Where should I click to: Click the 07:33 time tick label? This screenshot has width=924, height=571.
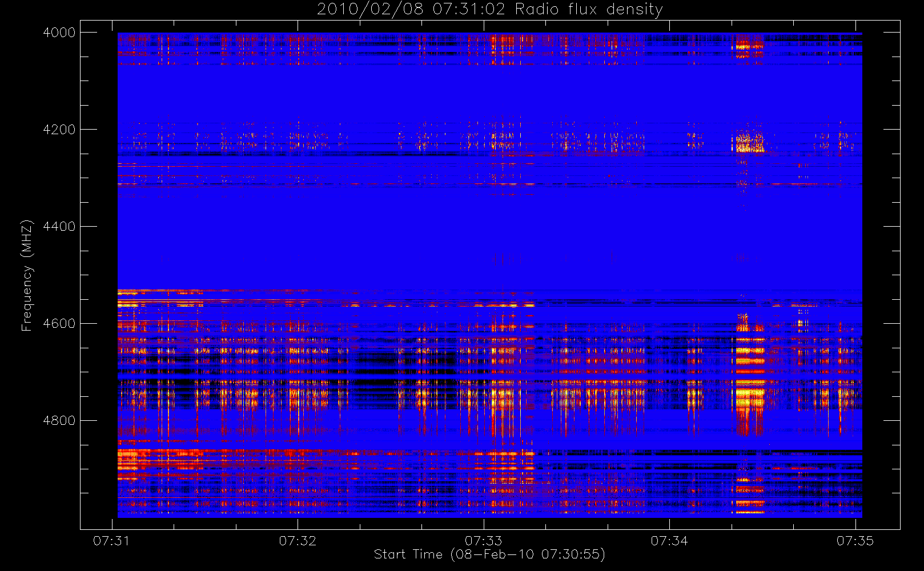point(483,541)
